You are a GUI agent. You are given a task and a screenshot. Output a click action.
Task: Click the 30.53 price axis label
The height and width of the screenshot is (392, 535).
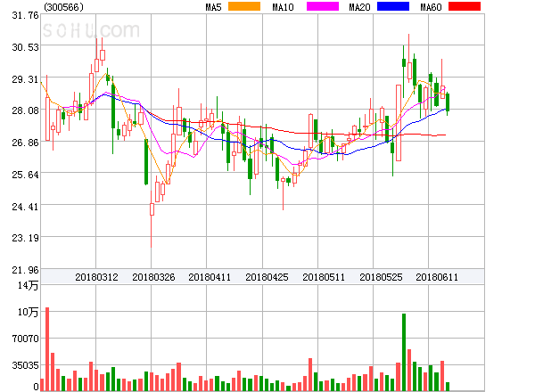pos(25,47)
